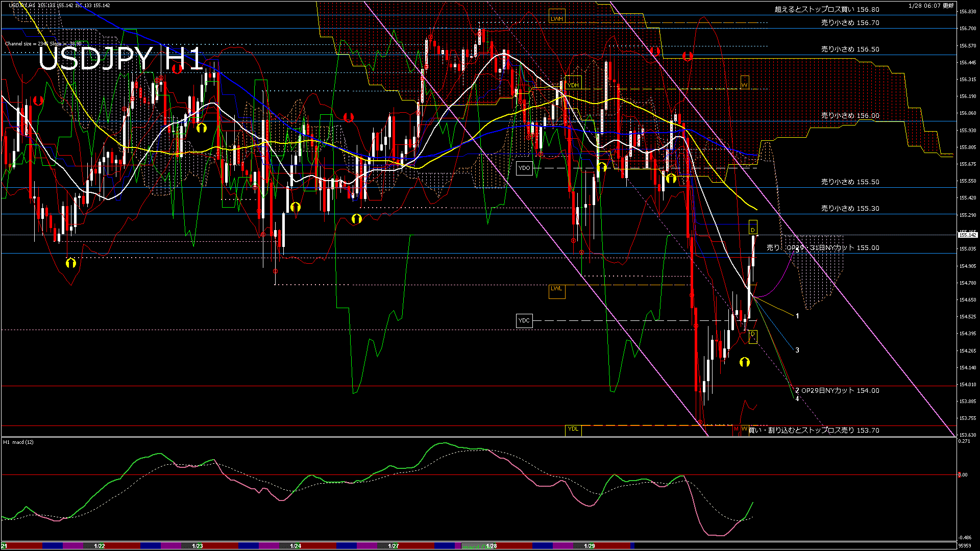980x551 pixels.
Task: Click the MACD scale value 0.271
Action: point(964,441)
